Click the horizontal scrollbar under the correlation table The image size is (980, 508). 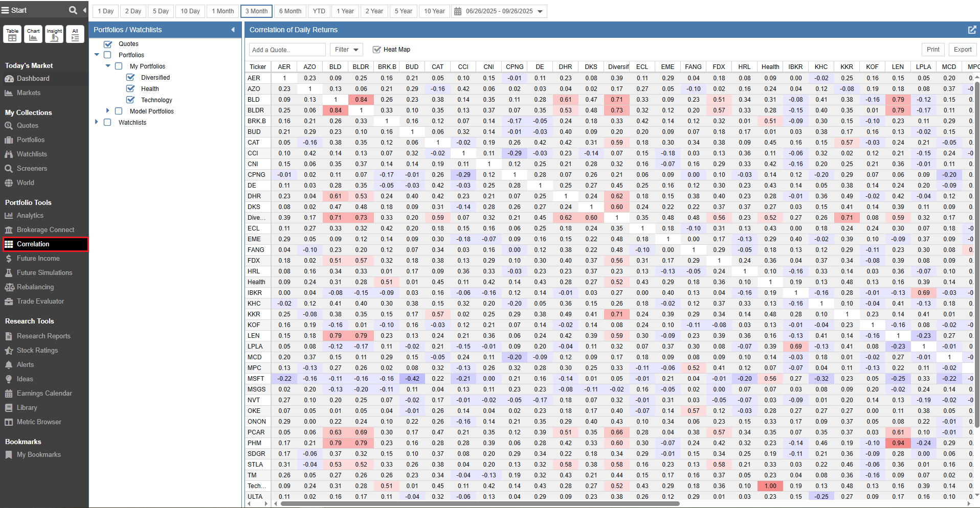coord(480,503)
